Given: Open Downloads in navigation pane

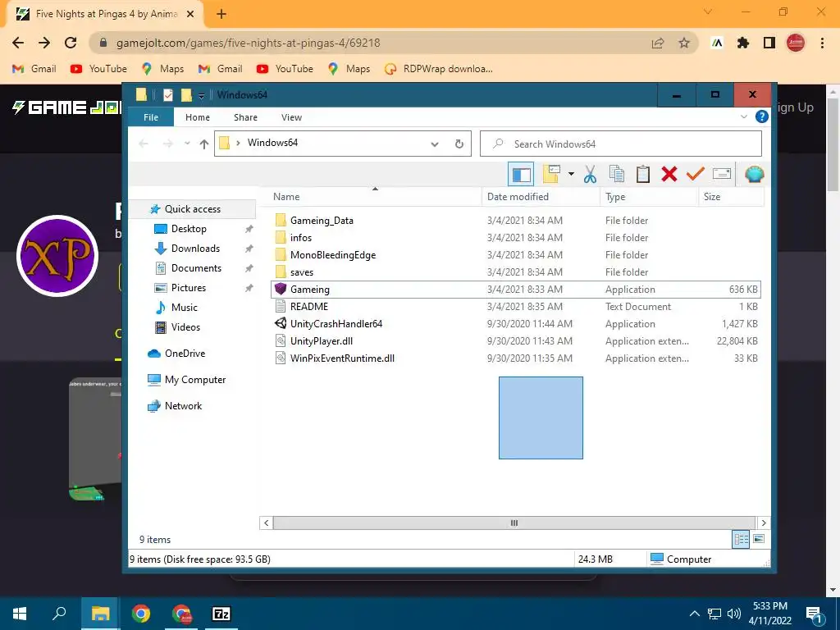Looking at the screenshot, I should 195,249.
